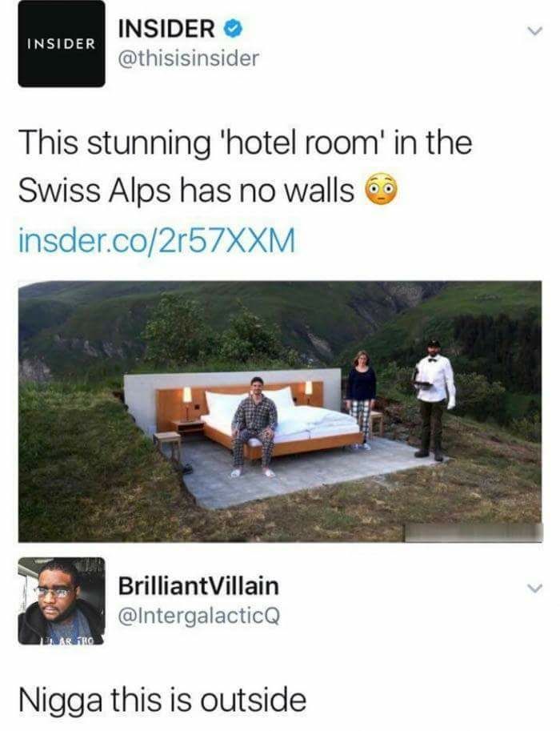This screenshot has width=560, height=731.
Task: Click the @IntergalacticQ handle
Action: click(x=199, y=616)
